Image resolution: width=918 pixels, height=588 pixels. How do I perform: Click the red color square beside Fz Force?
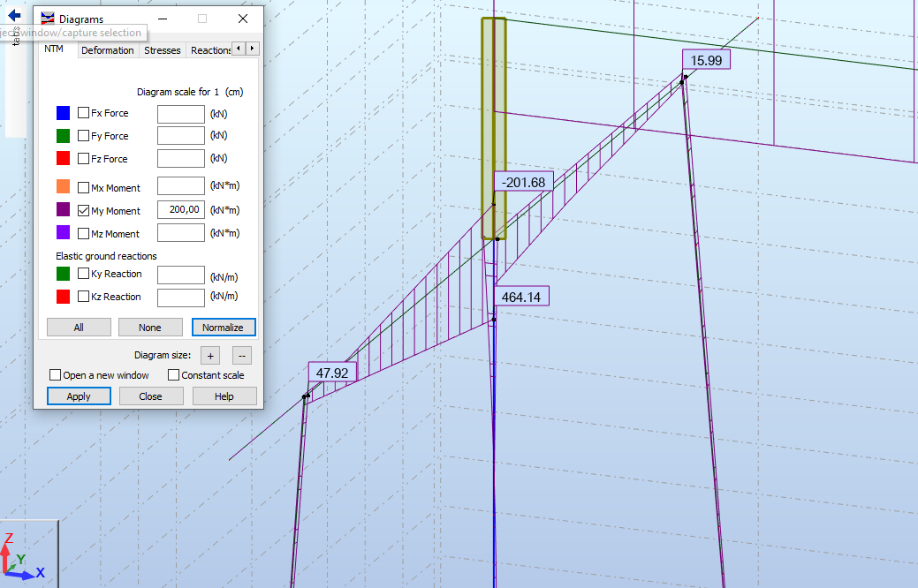(x=64, y=158)
